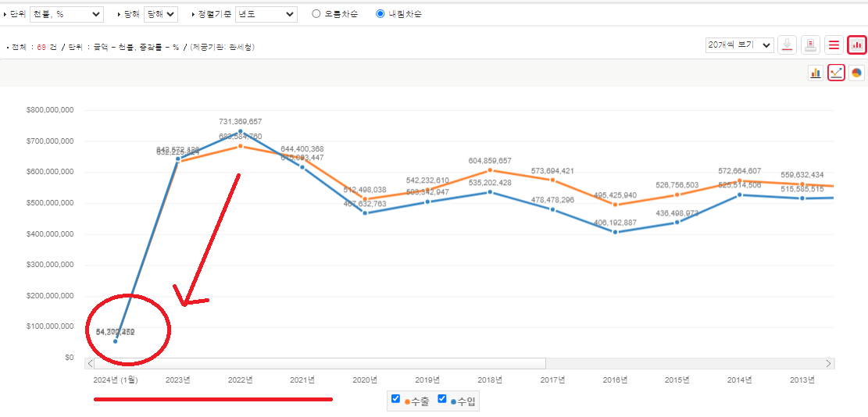Select the bar chart type icon
The image size is (868, 417).
pyautogui.click(x=816, y=73)
